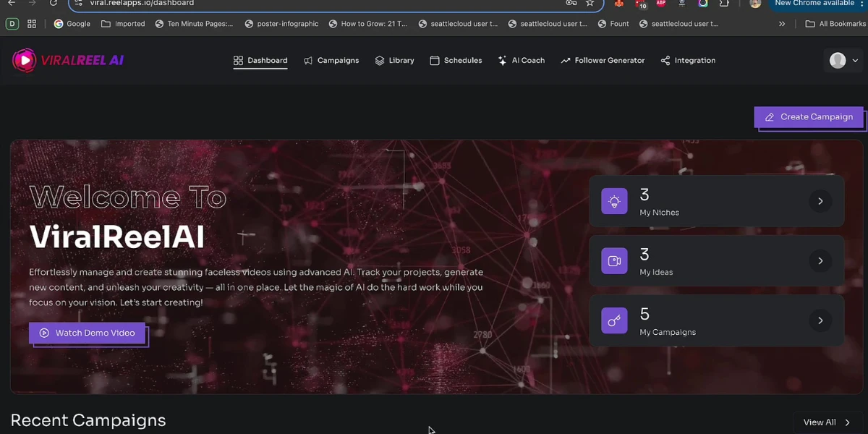
Task: Click View All recent campaigns
Action: tap(827, 422)
